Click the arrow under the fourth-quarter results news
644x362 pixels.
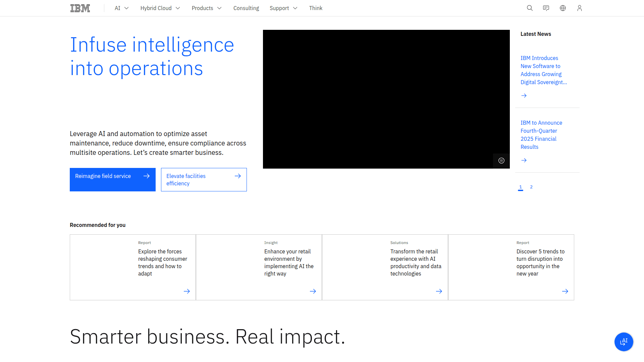tap(524, 160)
